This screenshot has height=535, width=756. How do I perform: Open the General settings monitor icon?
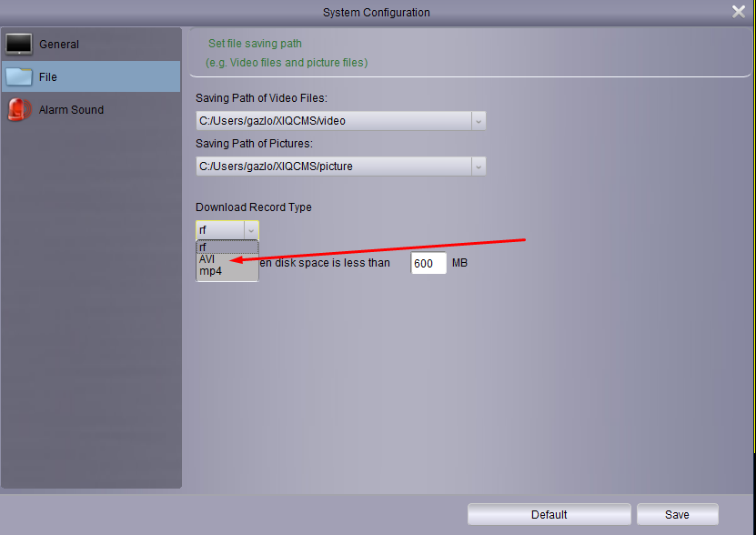point(19,45)
